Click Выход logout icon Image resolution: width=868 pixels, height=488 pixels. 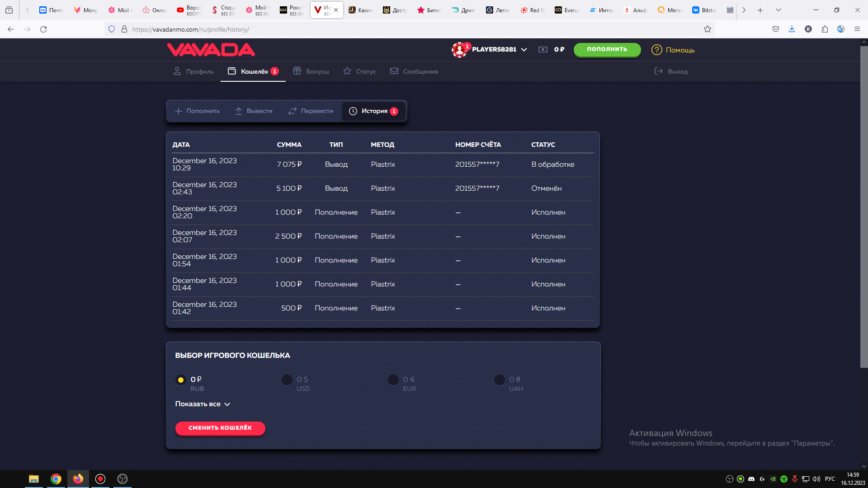click(659, 71)
